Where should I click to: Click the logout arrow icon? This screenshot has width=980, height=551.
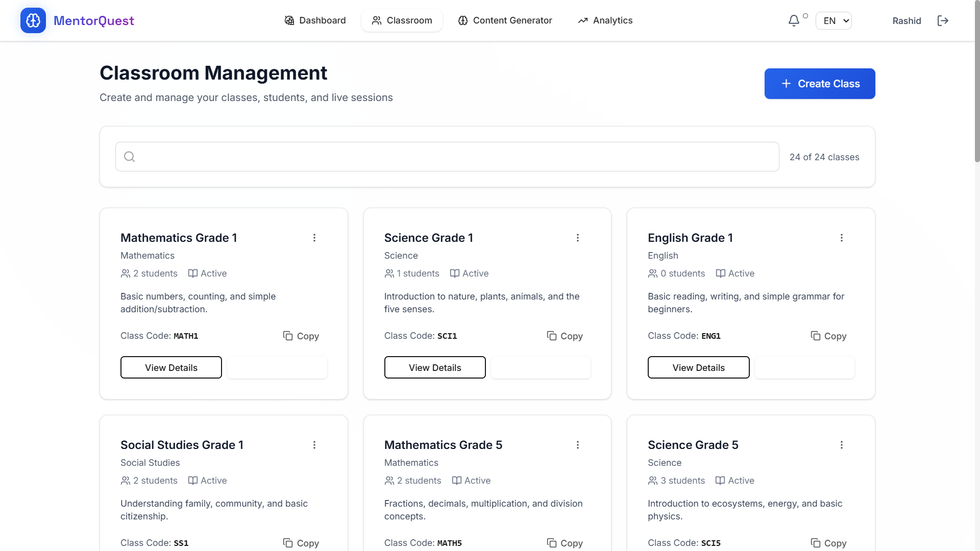pyautogui.click(x=943, y=20)
